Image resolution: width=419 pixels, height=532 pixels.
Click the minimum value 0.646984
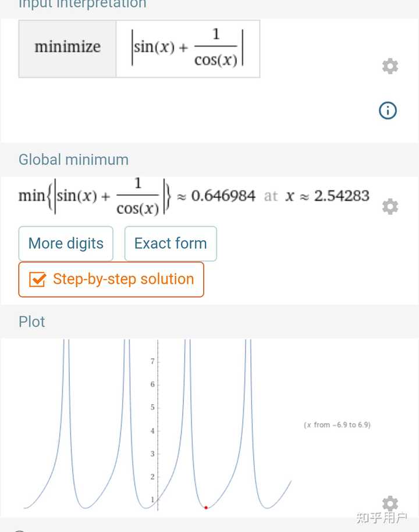pos(223,196)
